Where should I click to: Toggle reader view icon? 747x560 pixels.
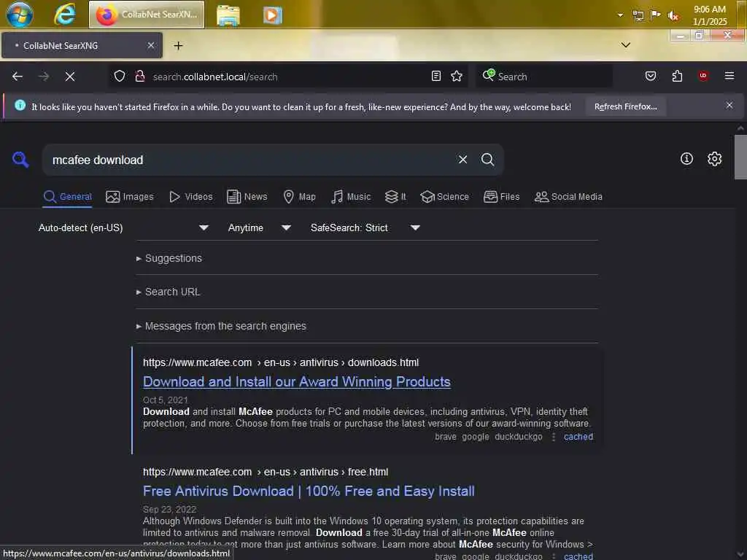pos(436,76)
